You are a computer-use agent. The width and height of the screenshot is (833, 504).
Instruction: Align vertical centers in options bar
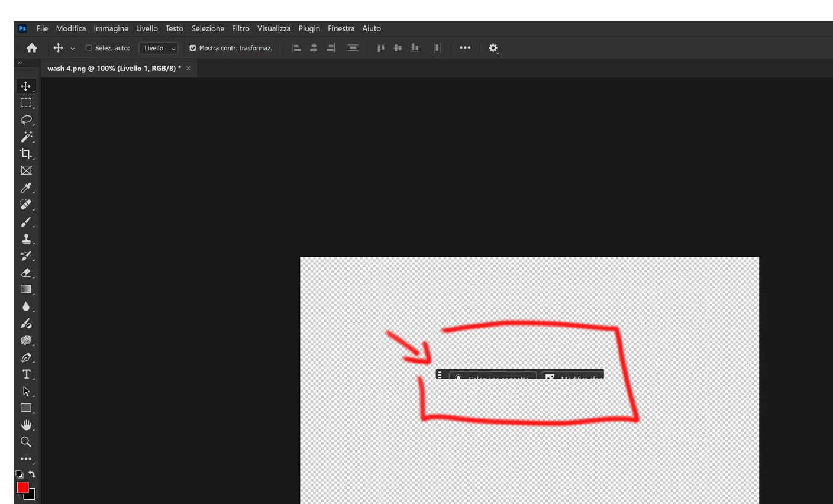398,48
